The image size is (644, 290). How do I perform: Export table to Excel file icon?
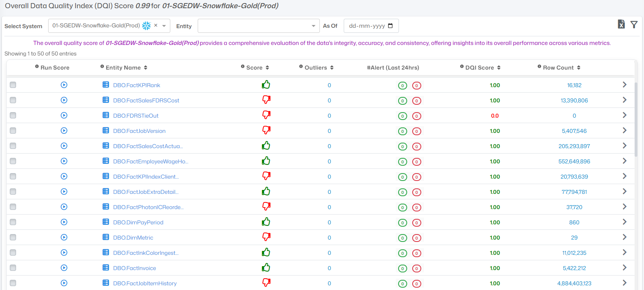point(621,24)
